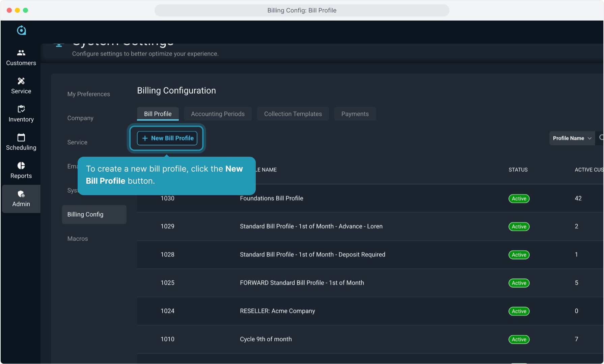This screenshot has height=364, width=604.
Task: Expand the Profile Name dropdown
Action: [x=572, y=138]
